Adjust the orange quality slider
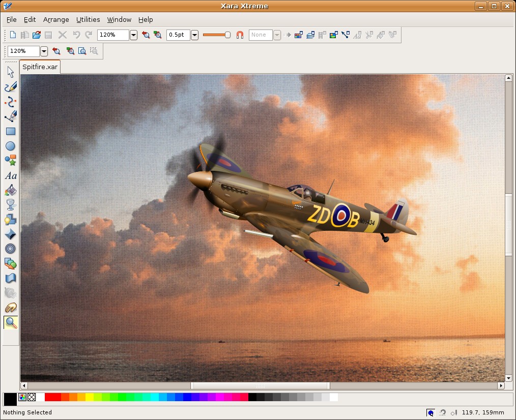 click(217, 35)
